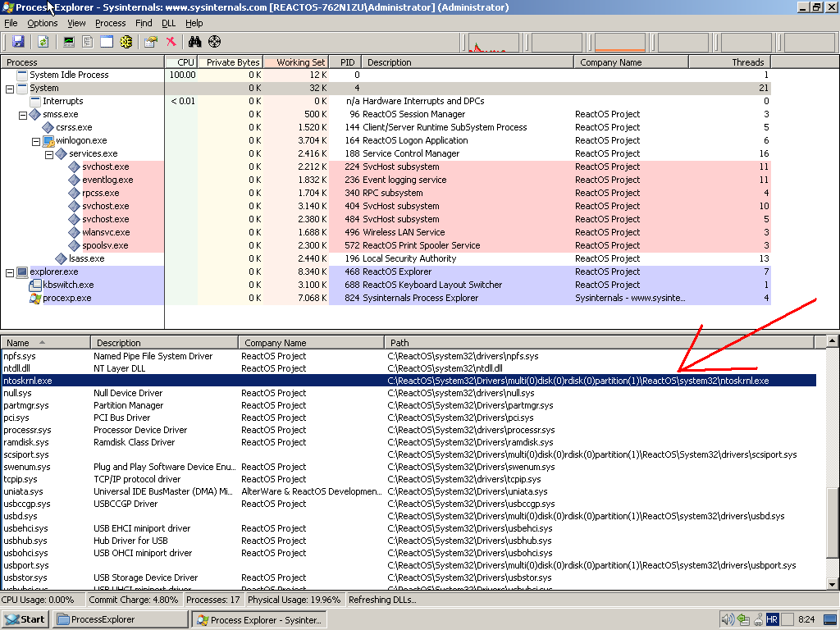Viewport: 840px width, 630px height.
Task: Collapse the smss.exe tree node
Action: pyautogui.click(x=22, y=115)
